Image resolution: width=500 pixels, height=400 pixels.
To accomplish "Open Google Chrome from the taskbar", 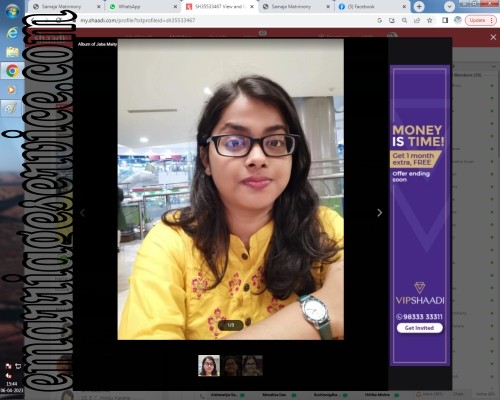I will coord(12,71).
